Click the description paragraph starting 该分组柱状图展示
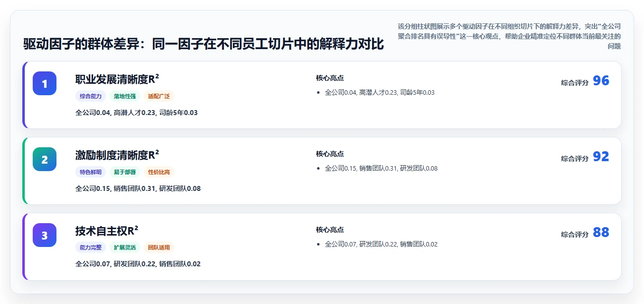This screenshot has width=644, height=304. [509, 36]
